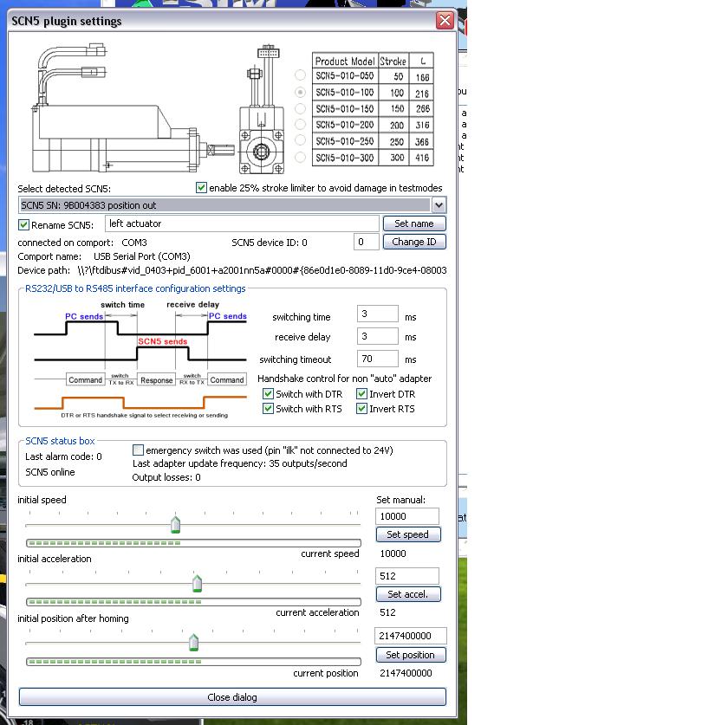
Task: Toggle the emergency switch was used checkbox
Action: point(138,450)
